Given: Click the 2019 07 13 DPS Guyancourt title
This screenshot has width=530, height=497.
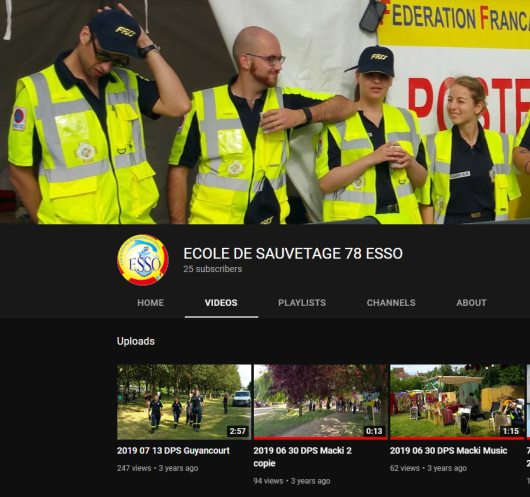Looking at the screenshot, I should 173,451.
